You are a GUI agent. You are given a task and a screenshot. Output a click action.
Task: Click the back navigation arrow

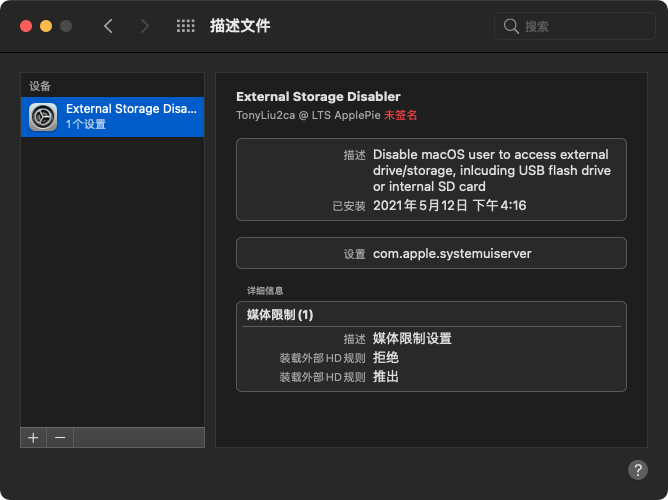tap(108, 26)
